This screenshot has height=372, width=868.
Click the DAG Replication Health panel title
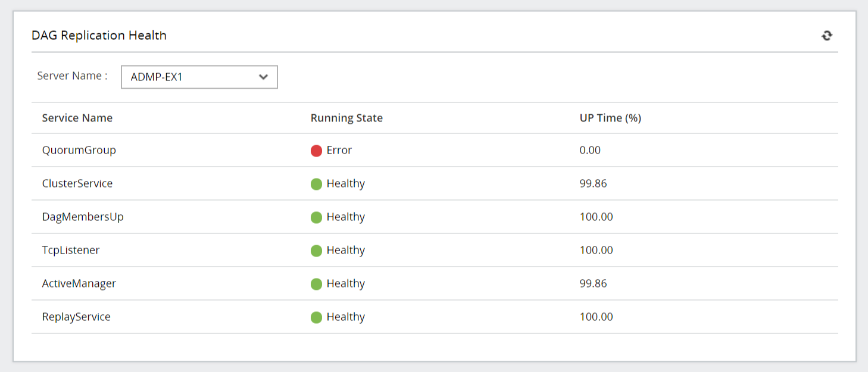point(99,35)
